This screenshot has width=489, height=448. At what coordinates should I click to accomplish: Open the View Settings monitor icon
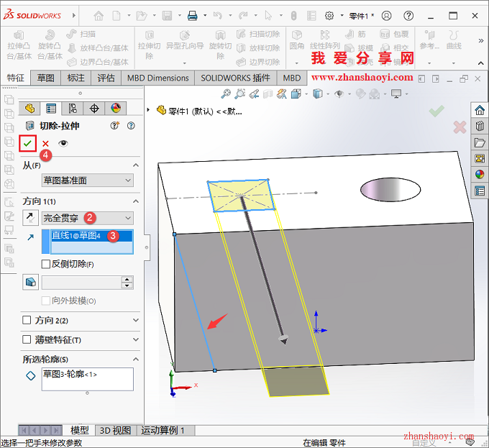tap(396, 93)
